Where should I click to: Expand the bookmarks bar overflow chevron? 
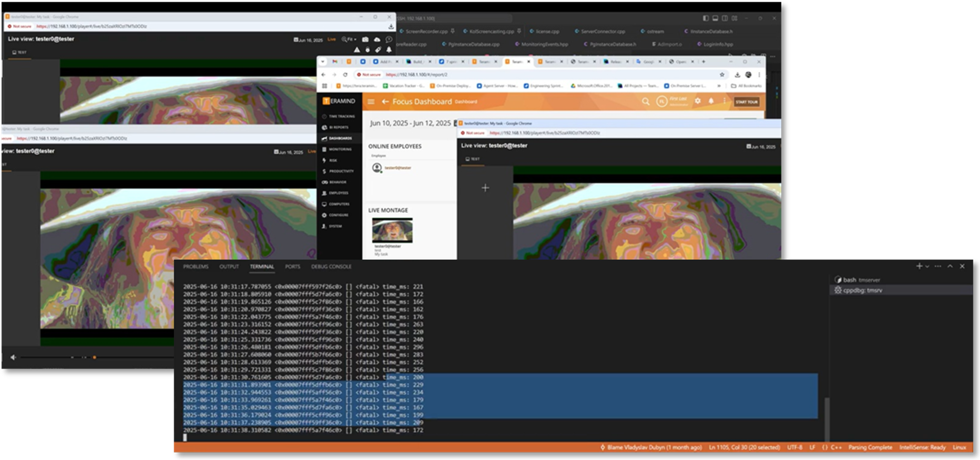point(719,86)
